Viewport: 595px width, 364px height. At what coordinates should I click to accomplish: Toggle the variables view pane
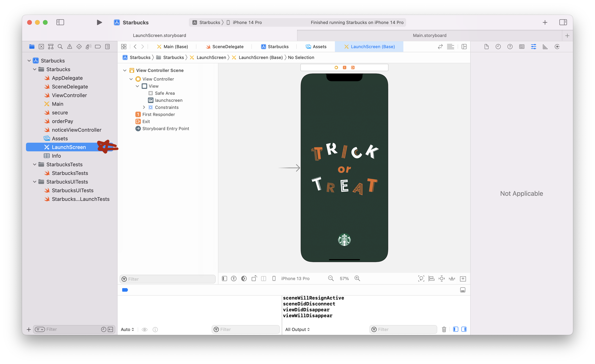(455, 329)
